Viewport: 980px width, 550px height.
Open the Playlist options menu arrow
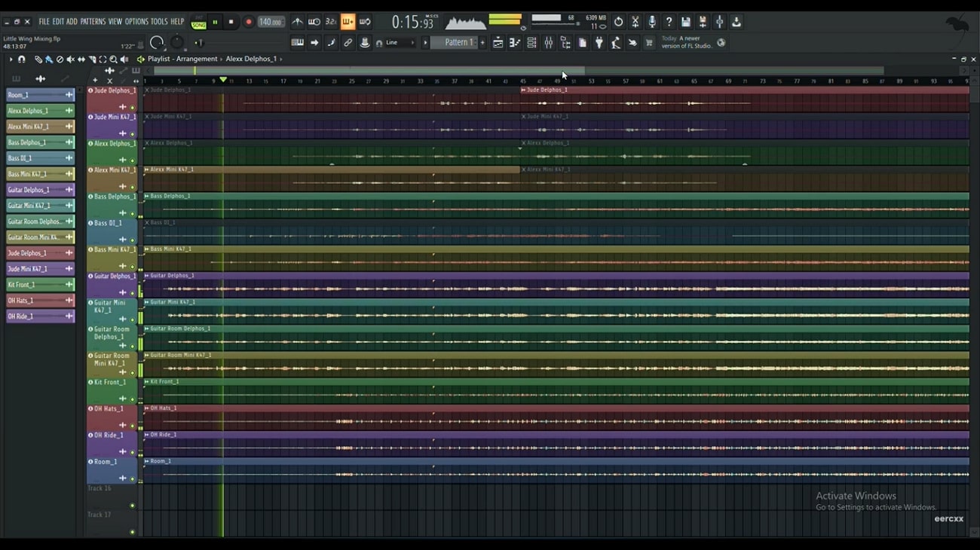click(x=11, y=59)
